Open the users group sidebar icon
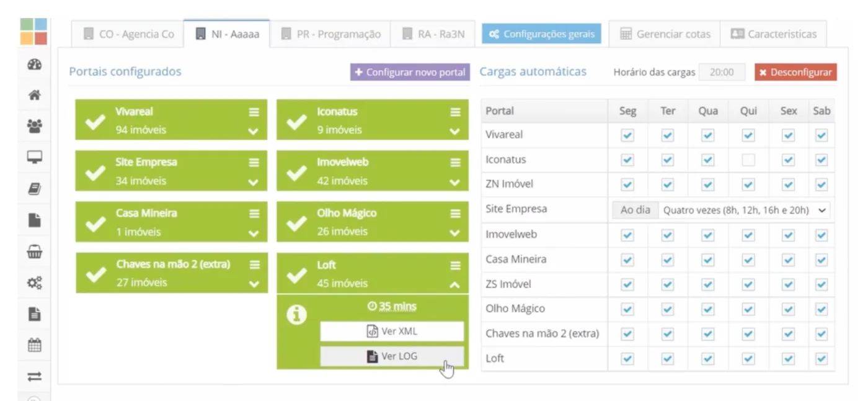Image resolution: width=868 pixels, height=401 pixels. (x=35, y=126)
